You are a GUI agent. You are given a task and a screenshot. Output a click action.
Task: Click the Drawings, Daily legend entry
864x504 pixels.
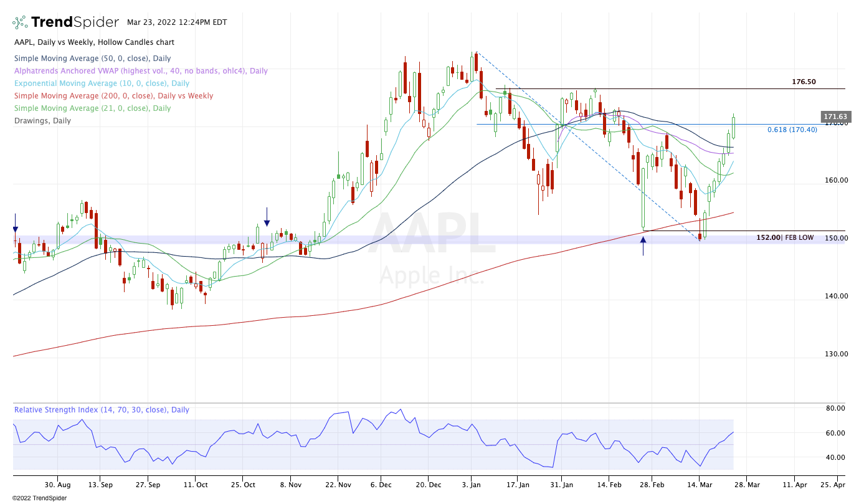42,121
